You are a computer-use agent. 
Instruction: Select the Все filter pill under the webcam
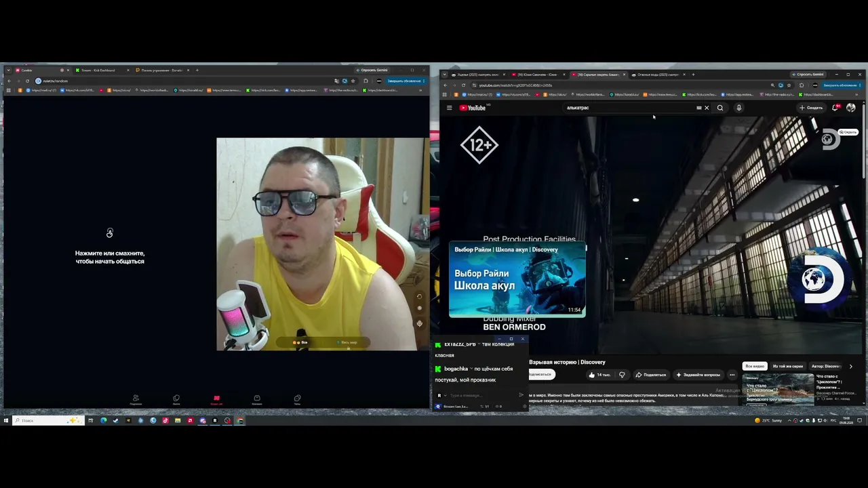(x=300, y=342)
